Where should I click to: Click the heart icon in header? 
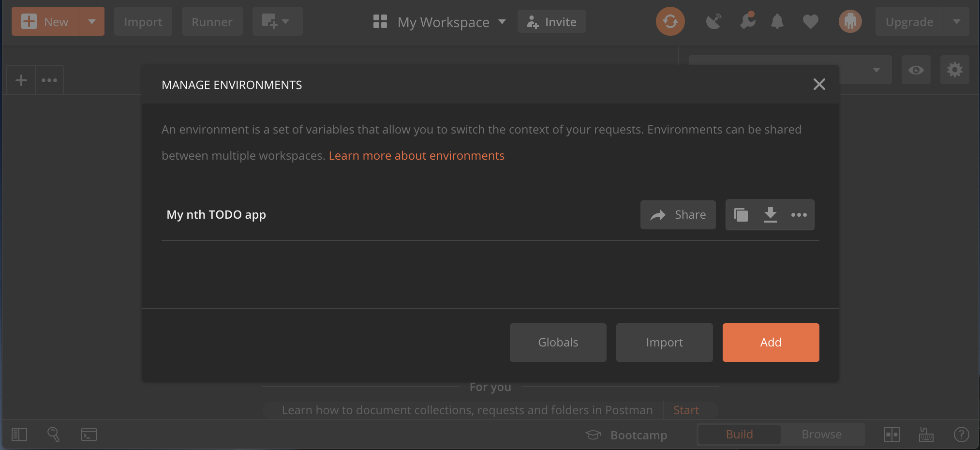pos(810,22)
